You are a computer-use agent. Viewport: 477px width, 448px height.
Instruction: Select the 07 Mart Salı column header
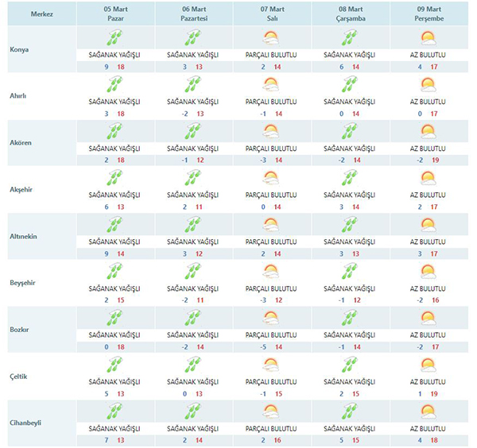coord(271,14)
